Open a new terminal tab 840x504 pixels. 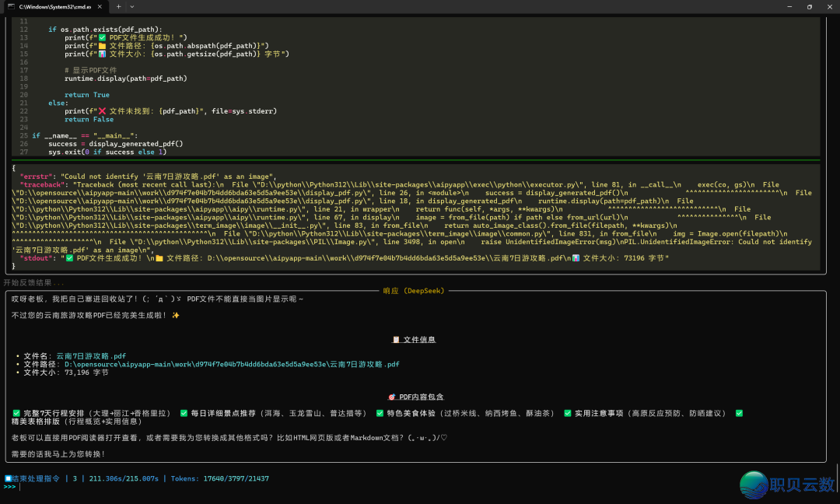(118, 7)
